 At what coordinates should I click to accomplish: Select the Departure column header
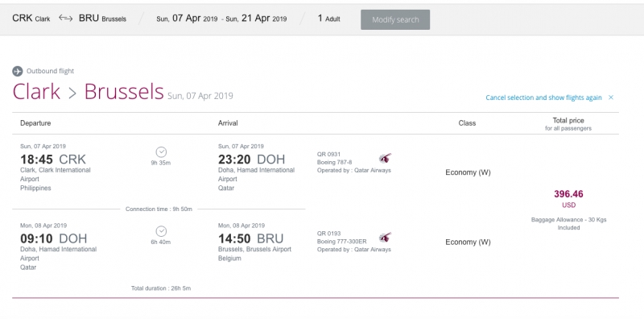pyautogui.click(x=35, y=123)
